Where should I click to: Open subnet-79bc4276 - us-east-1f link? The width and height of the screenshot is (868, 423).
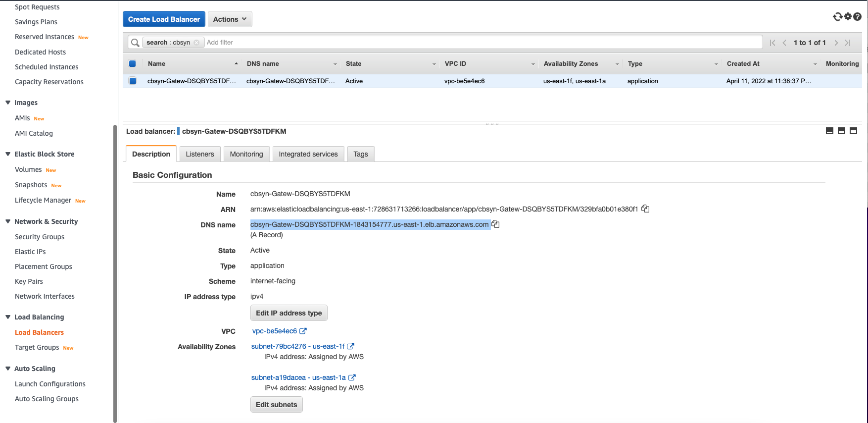298,346
